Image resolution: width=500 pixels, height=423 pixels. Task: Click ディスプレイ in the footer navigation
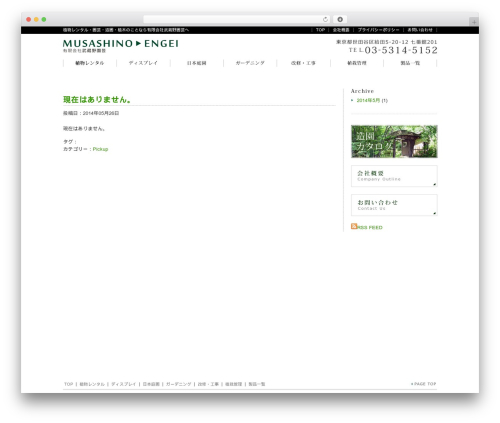pyautogui.click(x=124, y=384)
